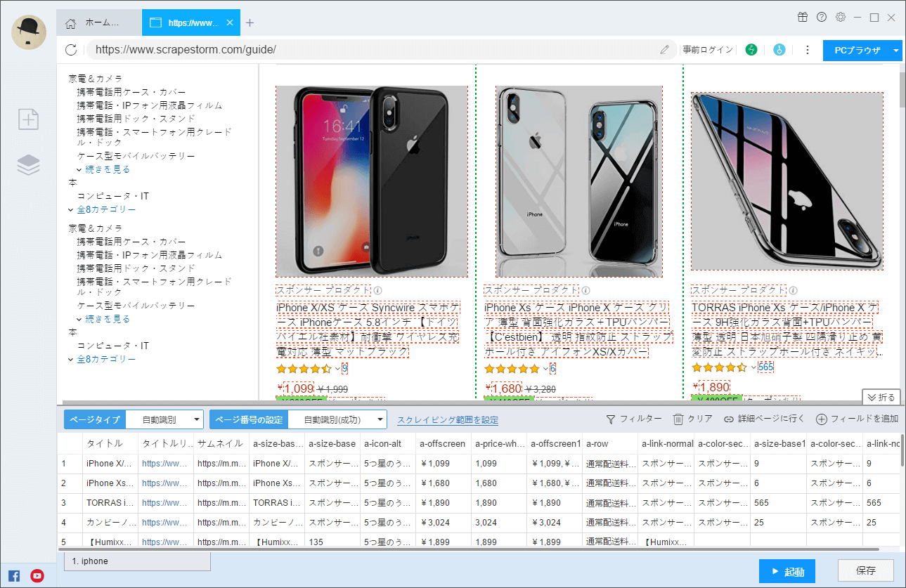
Task: Click サムネイル column header
Action: 220,444
